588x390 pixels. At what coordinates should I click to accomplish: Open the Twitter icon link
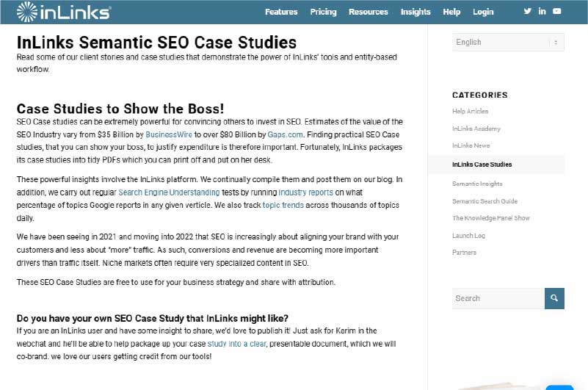click(527, 11)
